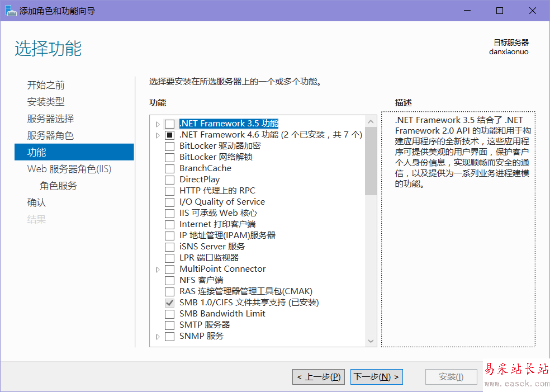This screenshot has width=550, height=392.
Task: Check the SNMP 服务 checkbox
Action: click(170, 337)
